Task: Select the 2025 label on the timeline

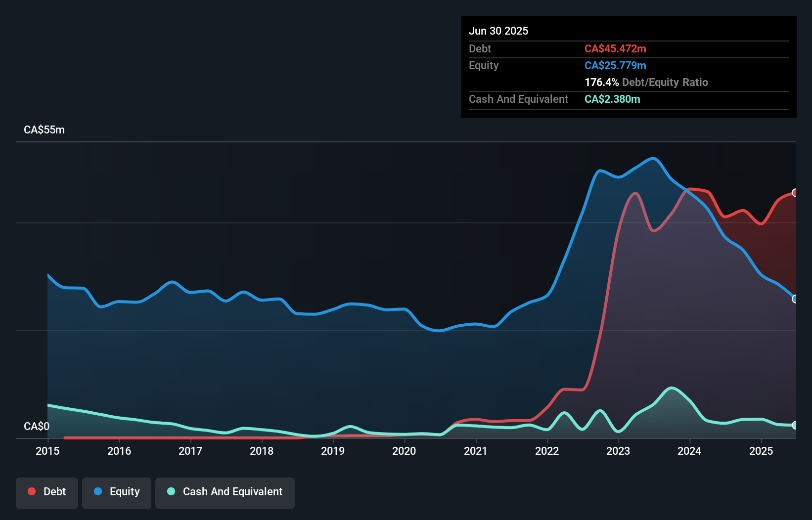Action: click(x=762, y=451)
